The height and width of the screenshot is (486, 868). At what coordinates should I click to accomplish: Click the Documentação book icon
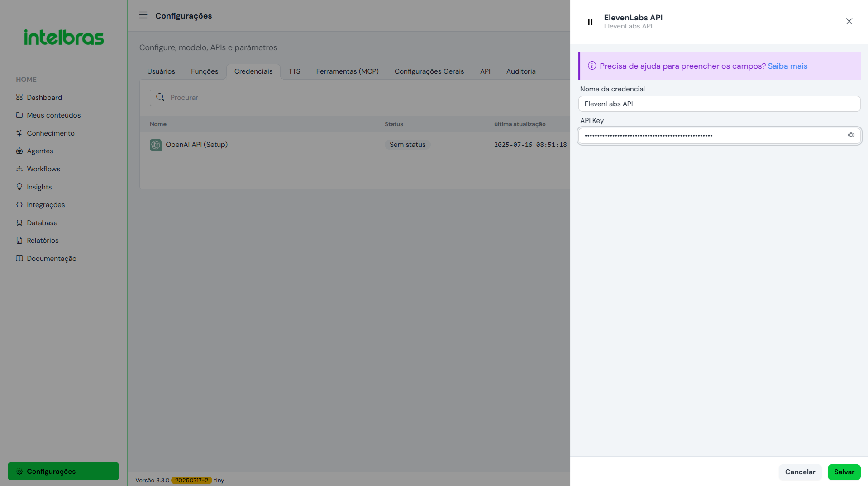pyautogui.click(x=19, y=258)
